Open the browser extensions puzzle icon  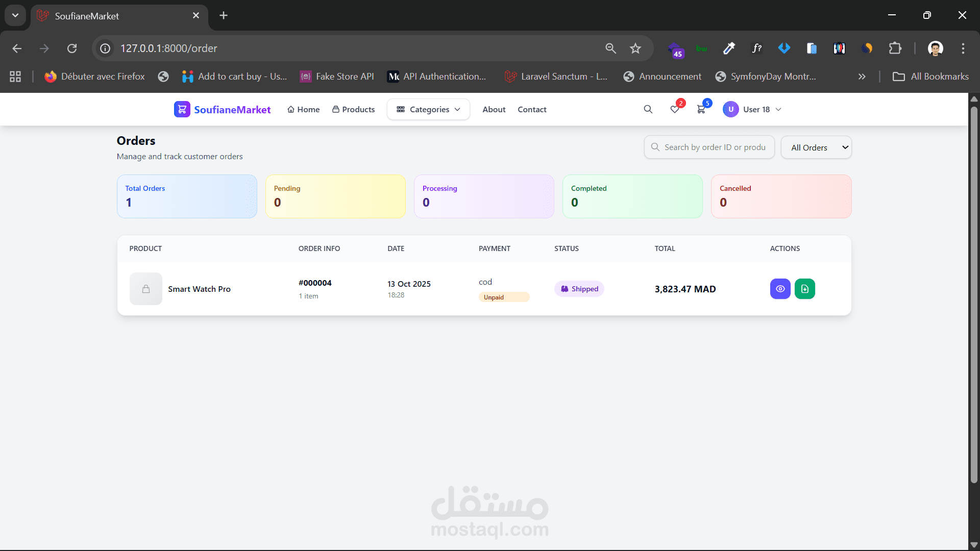pyautogui.click(x=895, y=48)
